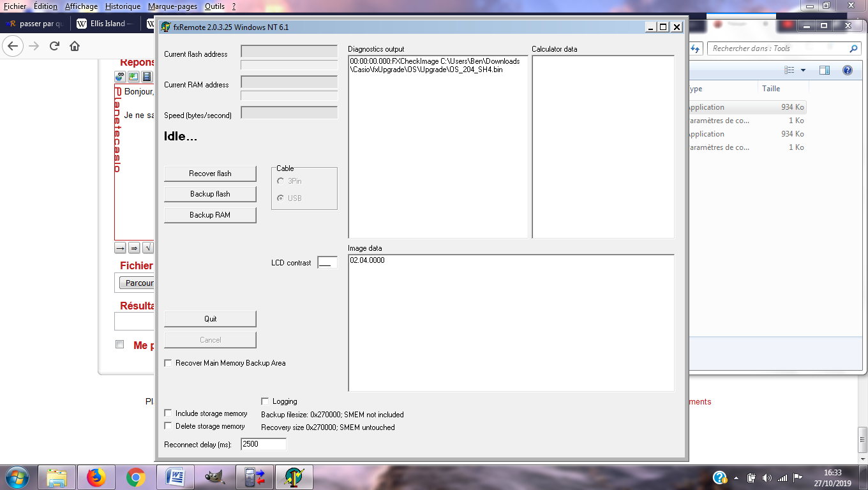Reload the Firefox page
This screenshot has width=868, height=490.
pyautogui.click(x=54, y=46)
